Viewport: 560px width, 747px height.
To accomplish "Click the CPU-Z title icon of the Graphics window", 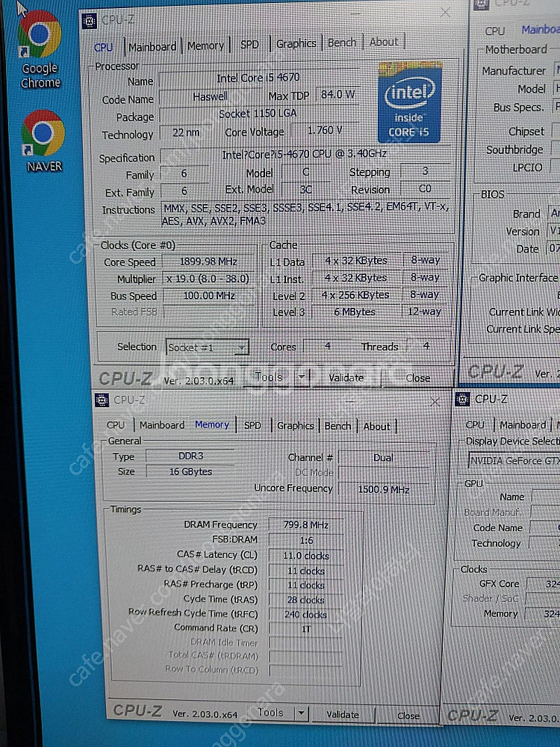I will [462, 399].
